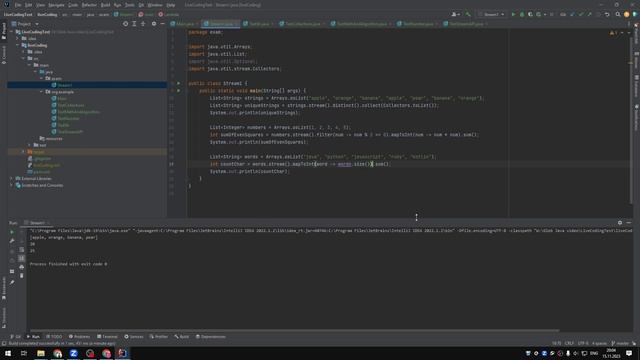Open File Explorer from the taskbar
Screen dimensions: 640x360
(41, 353)
